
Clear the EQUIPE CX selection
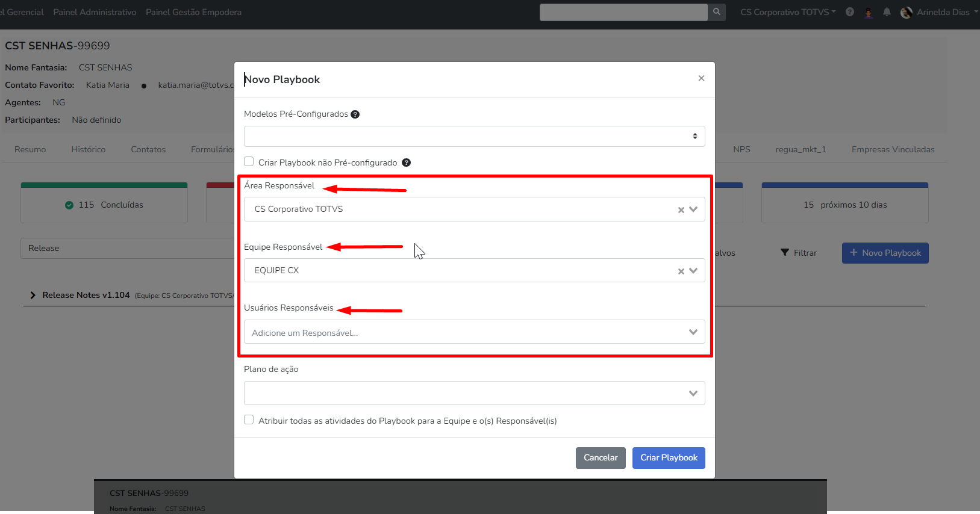[x=681, y=271]
